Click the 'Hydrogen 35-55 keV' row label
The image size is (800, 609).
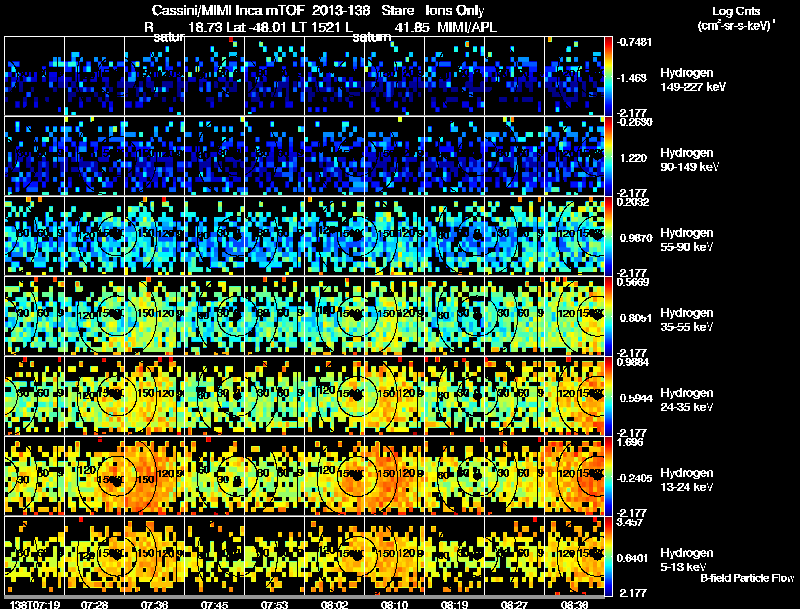687,320
